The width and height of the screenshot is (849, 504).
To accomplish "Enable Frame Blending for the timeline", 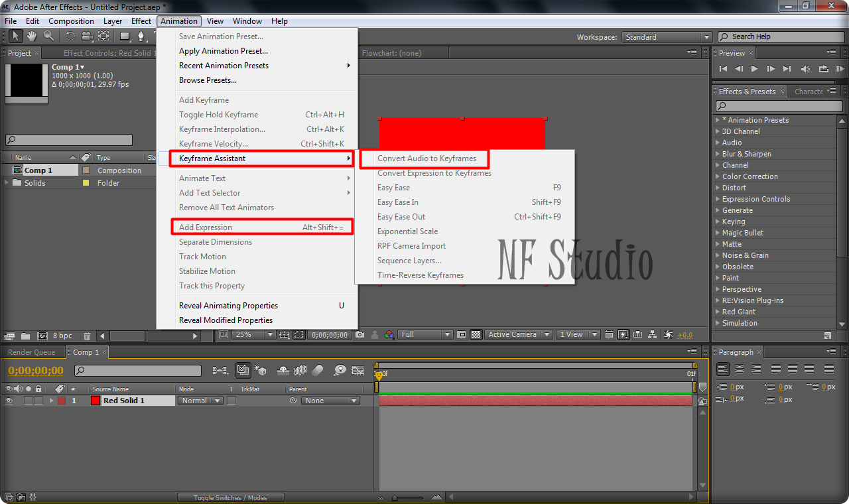I will (x=300, y=370).
